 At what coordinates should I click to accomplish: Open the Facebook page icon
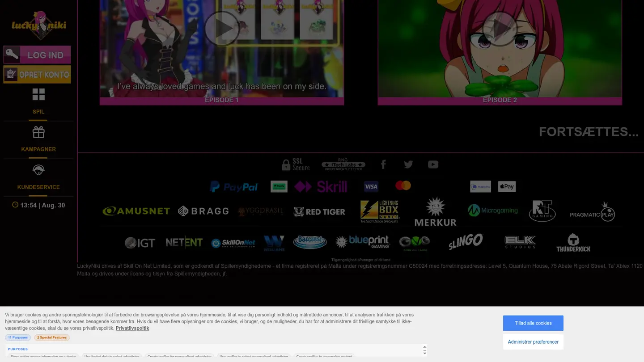383,164
